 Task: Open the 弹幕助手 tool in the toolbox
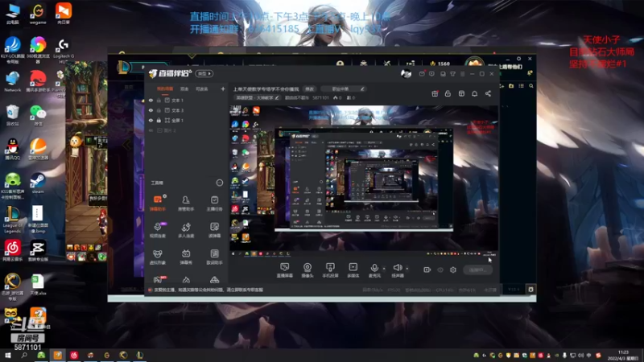pyautogui.click(x=157, y=203)
